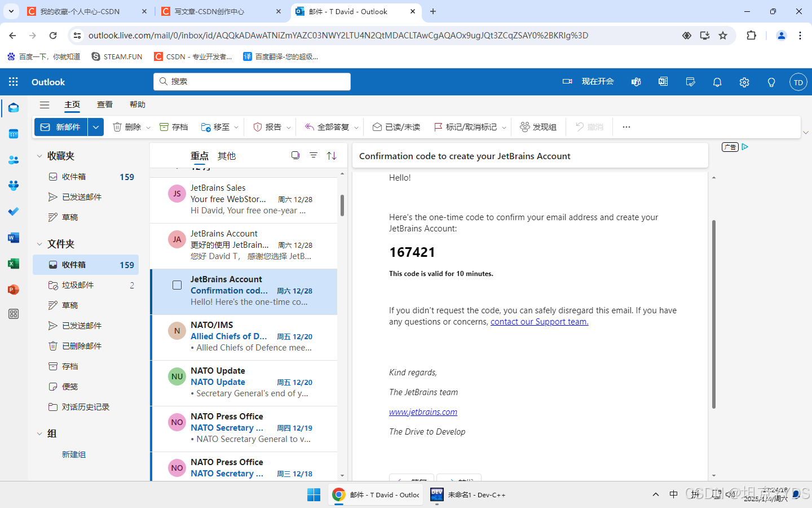Viewport: 812px width, 508px height.
Task: Open the Outlook app launcher grid
Action: pyautogui.click(x=14, y=82)
